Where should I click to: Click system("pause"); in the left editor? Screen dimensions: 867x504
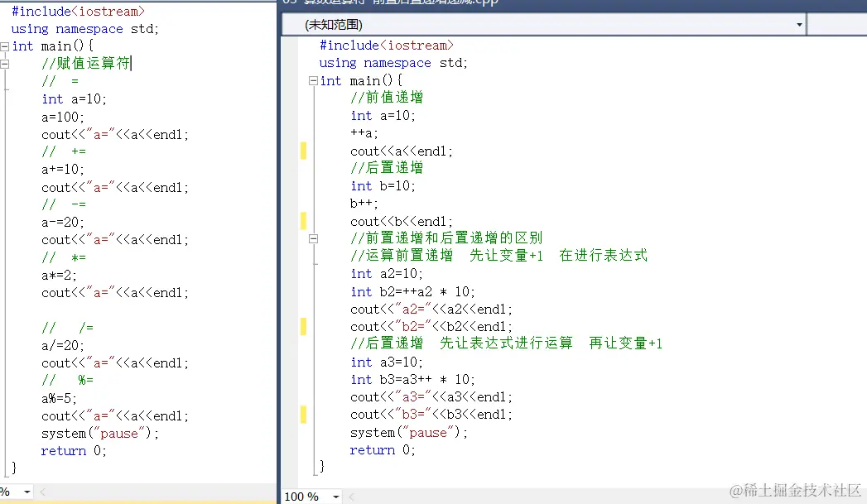(x=100, y=434)
